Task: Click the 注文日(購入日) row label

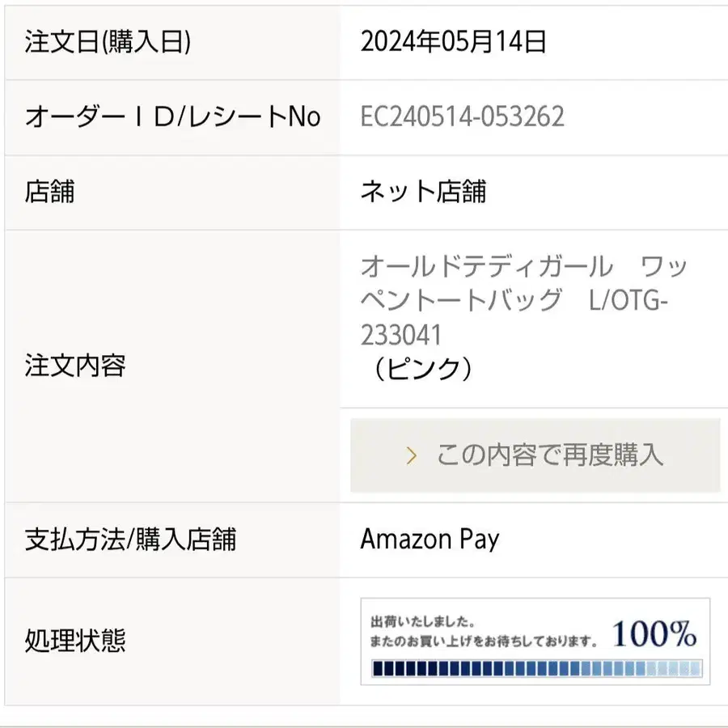Action: tap(108, 41)
